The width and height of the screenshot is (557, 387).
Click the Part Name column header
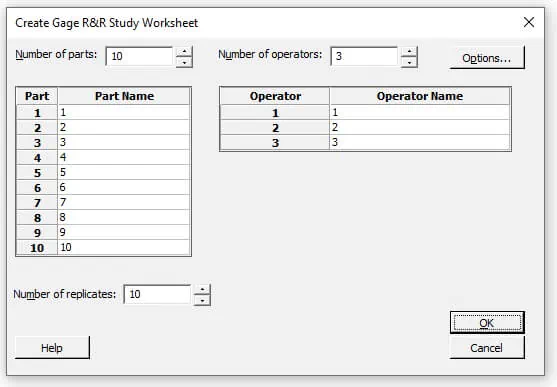point(124,96)
